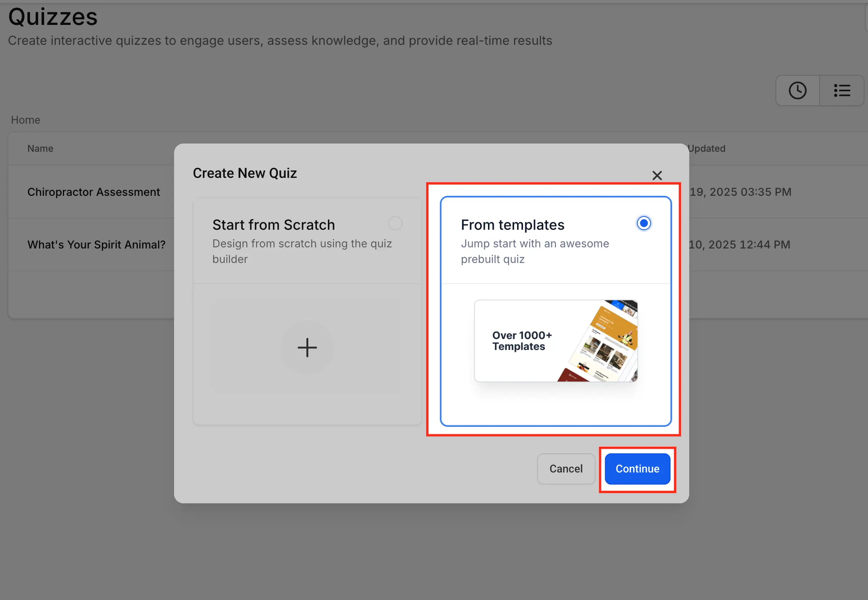The height and width of the screenshot is (600, 868).
Task: Open the What's Your Spirit Animal? quiz
Action: pos(96,244)
